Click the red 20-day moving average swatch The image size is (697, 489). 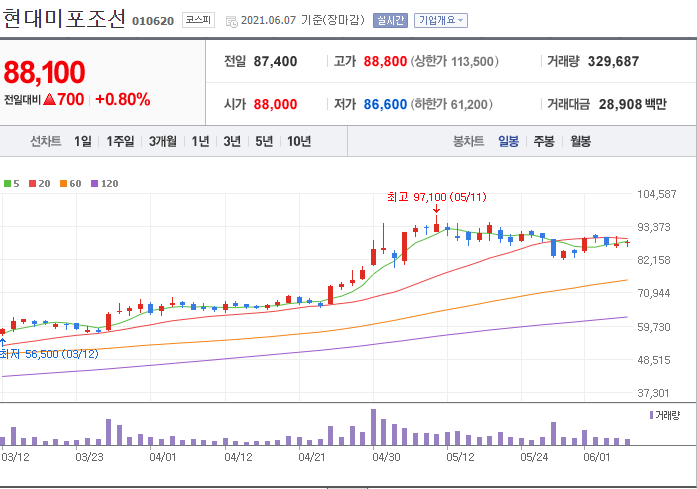click(32, 184)
